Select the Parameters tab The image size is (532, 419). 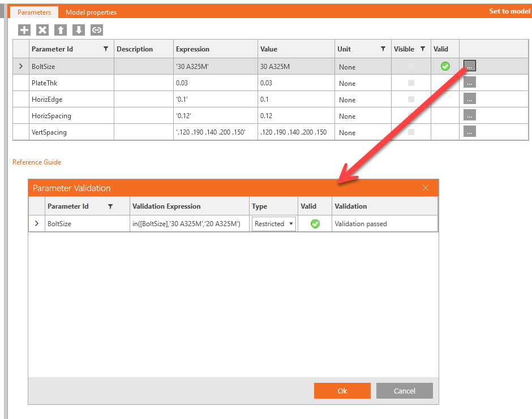[x=34, y=11]
